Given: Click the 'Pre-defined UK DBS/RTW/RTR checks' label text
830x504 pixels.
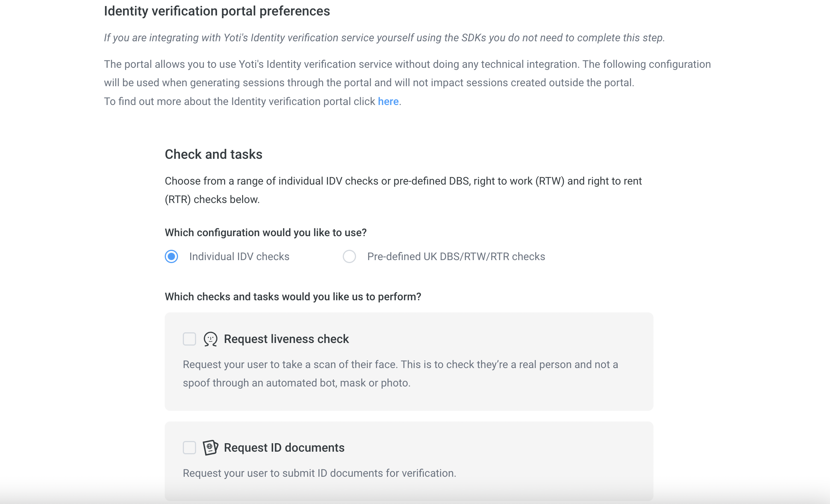Looking at the screenshot, I should tap(456, 256).
